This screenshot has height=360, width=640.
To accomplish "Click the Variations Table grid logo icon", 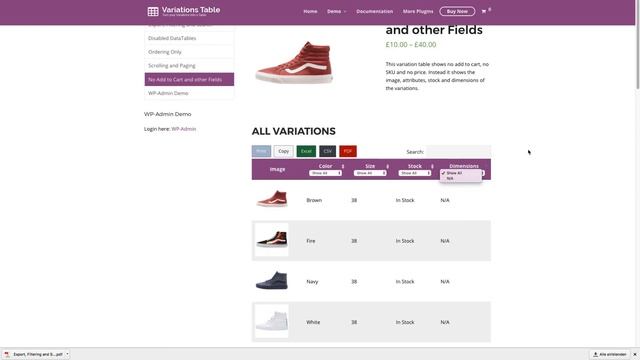I will click(153, 11).
